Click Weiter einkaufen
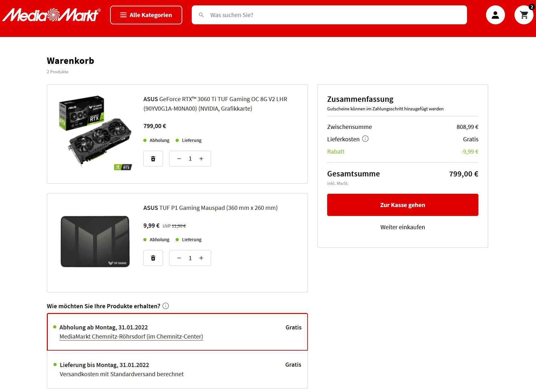The image size is (536, 392). (x=403, y=227)
